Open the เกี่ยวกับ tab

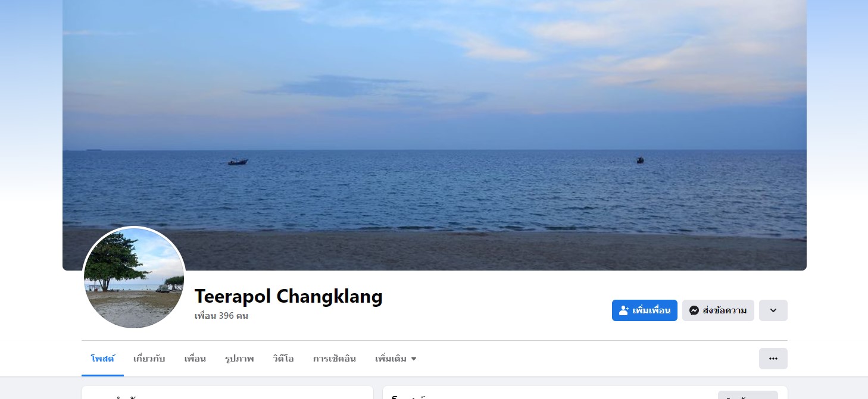pos(149,359)
